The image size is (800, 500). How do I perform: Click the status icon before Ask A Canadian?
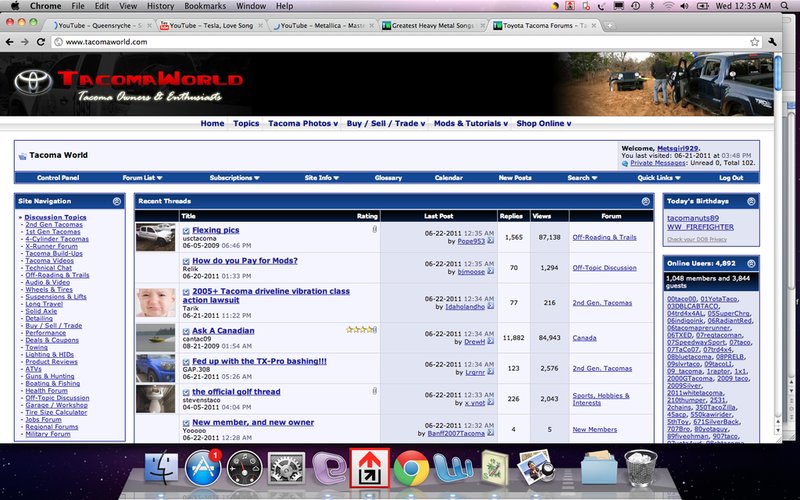tap(186, 331)
